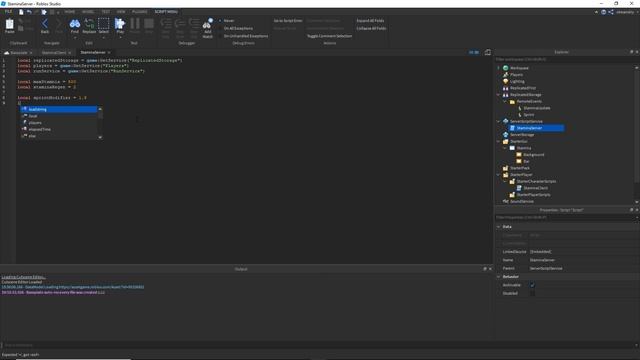Click autocomplete list scroll down arrow
The width and height of the screenshot is (640, 360).
(x=100, y=137)
